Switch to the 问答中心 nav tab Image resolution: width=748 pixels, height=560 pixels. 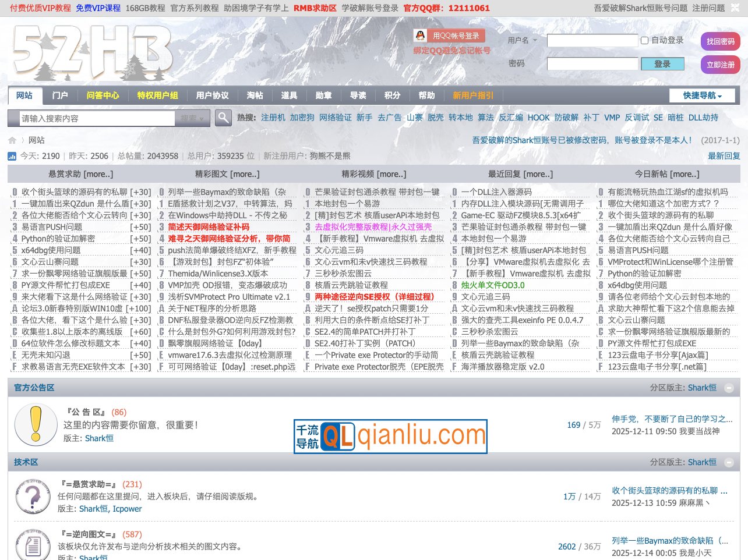click(x=103, y=95)
